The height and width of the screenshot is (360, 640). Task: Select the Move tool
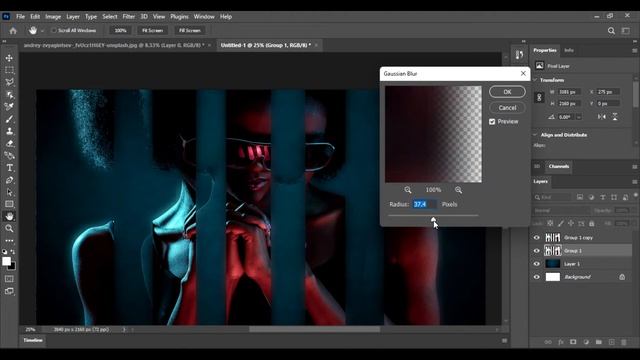coord(9,58)
